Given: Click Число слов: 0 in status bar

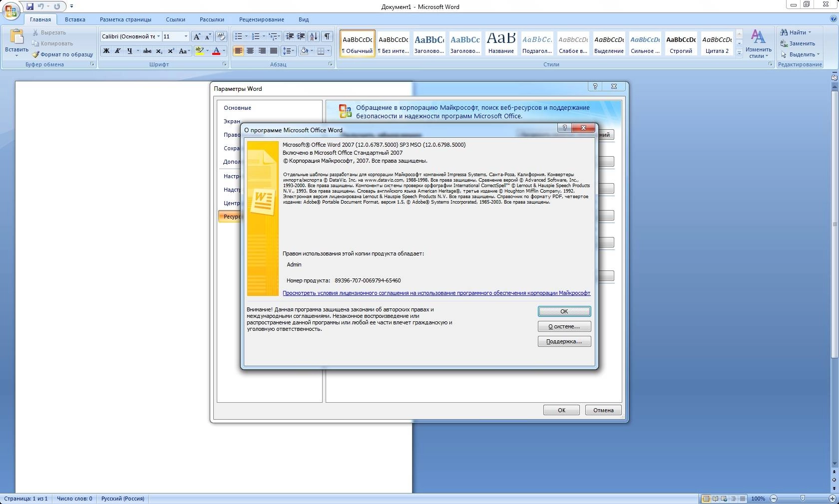Looking at the screenshot, I should (74, 499).
